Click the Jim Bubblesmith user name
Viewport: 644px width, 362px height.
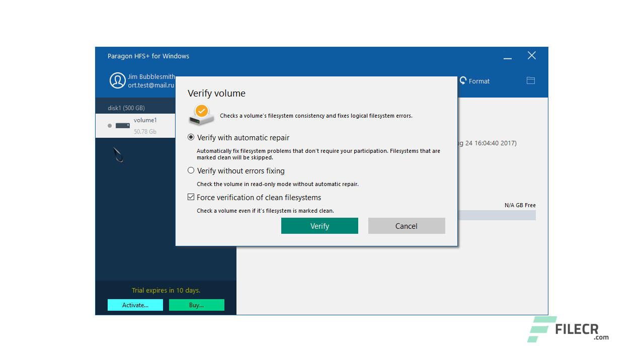point(151,77)
